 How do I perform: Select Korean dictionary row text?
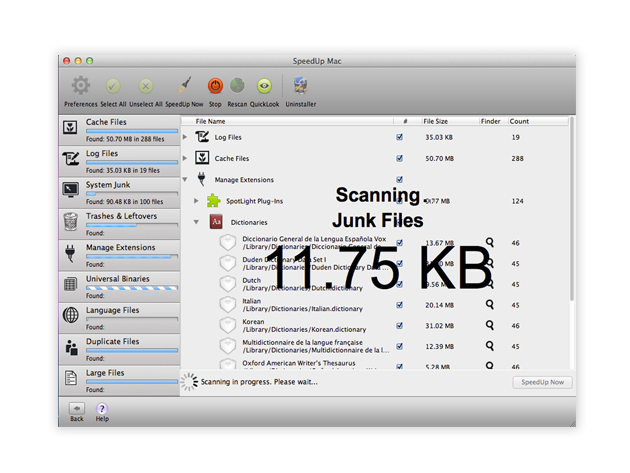click(x=304, y=326)
